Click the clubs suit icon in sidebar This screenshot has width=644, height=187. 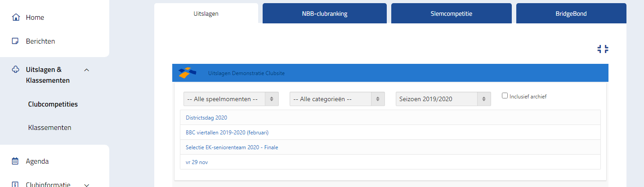(x=16, y=70)
